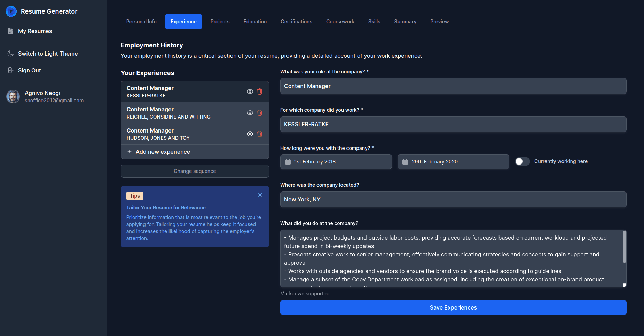Click the description textarea scrollbar
Image resolution: width=644 pixels, height=336 pixels.
(x=624, y=247)
